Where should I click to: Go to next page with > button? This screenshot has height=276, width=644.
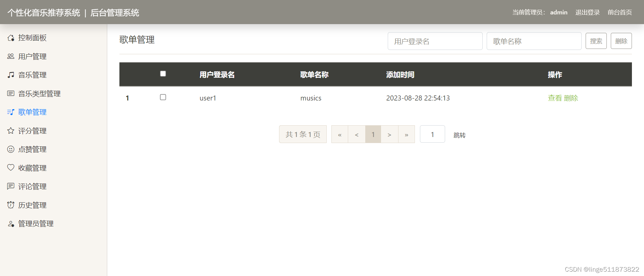389,134
